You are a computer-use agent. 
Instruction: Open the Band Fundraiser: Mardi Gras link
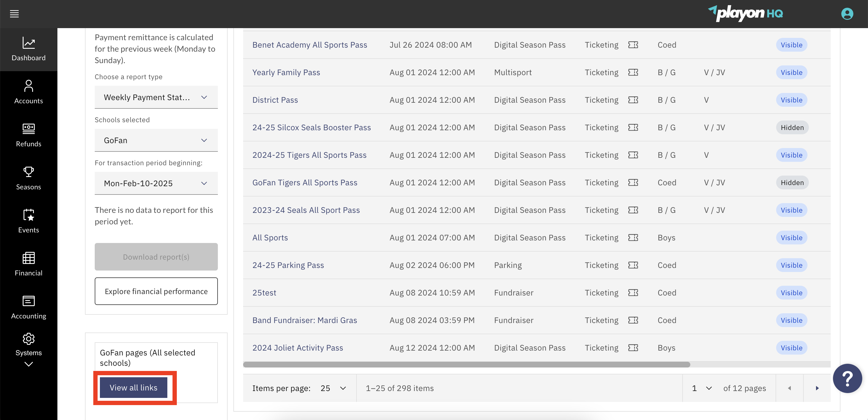pyautogui.click(x=304, y=320)
